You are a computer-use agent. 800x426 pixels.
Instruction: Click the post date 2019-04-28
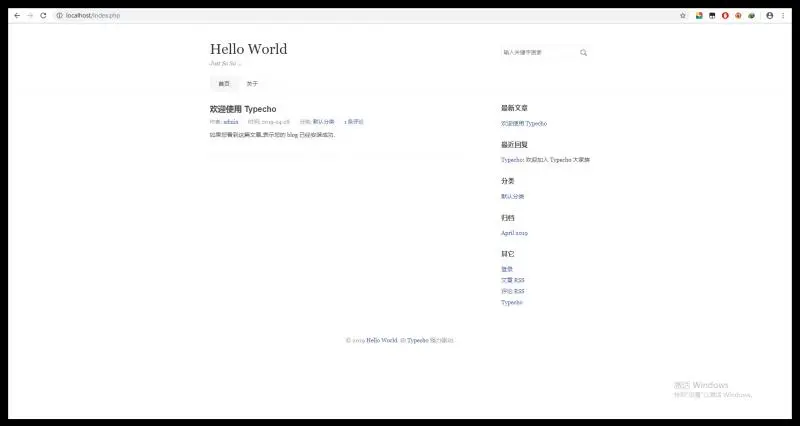pyautogui.click(x=276, y=122)
